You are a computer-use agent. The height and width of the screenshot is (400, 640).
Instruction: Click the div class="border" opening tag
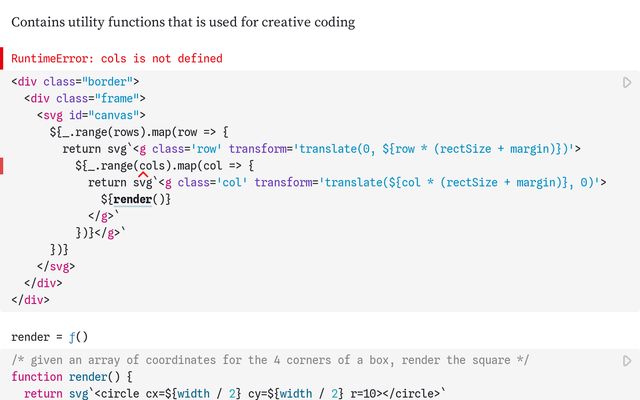[76, 81]
